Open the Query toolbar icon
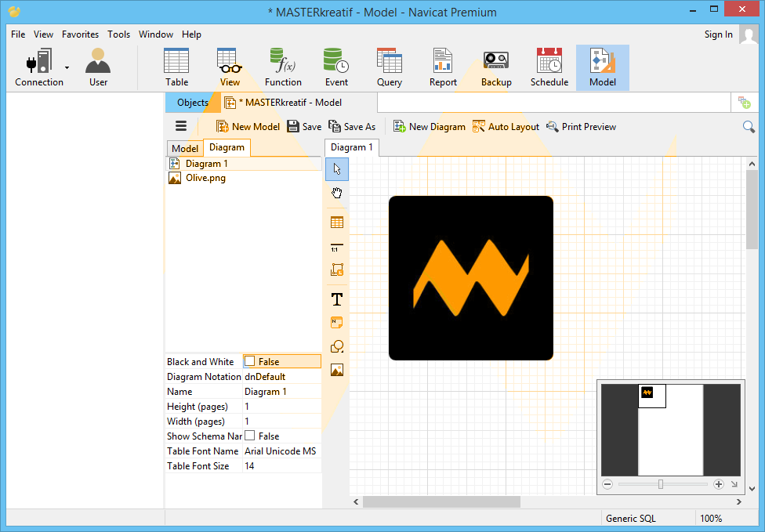Screen dimensions: 765x532 coord(390,68)
